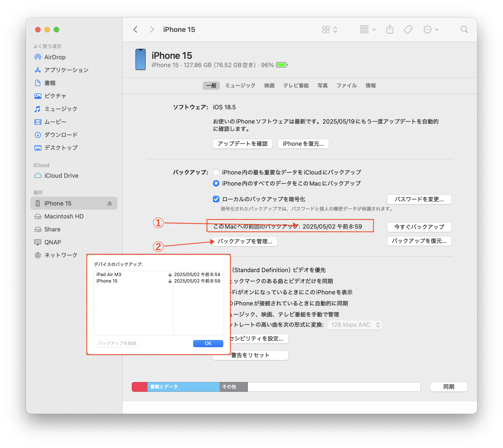Go back with the left chevron
The image size is (503, 448).
136,30
